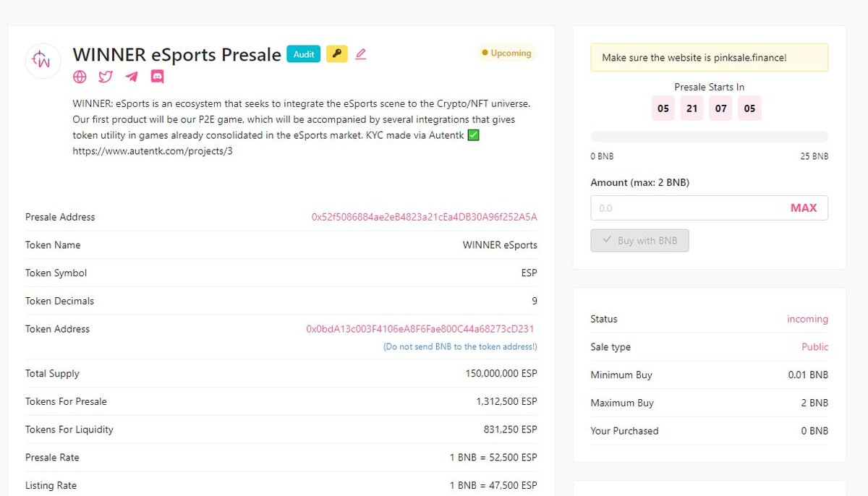Select the Minimum Buy value '0.01 BNB'

coord(808,375)
